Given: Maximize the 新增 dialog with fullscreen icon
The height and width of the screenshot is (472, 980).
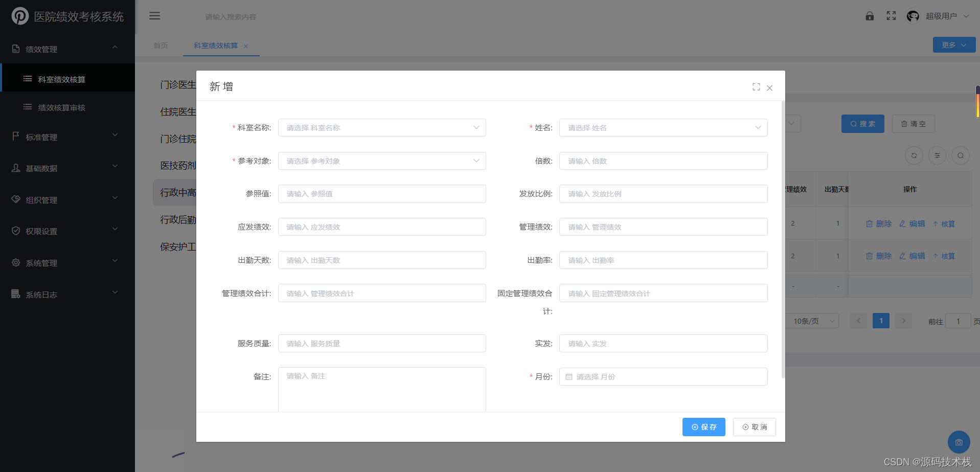Looking at the screenshot, I should [x=756, y=87].
